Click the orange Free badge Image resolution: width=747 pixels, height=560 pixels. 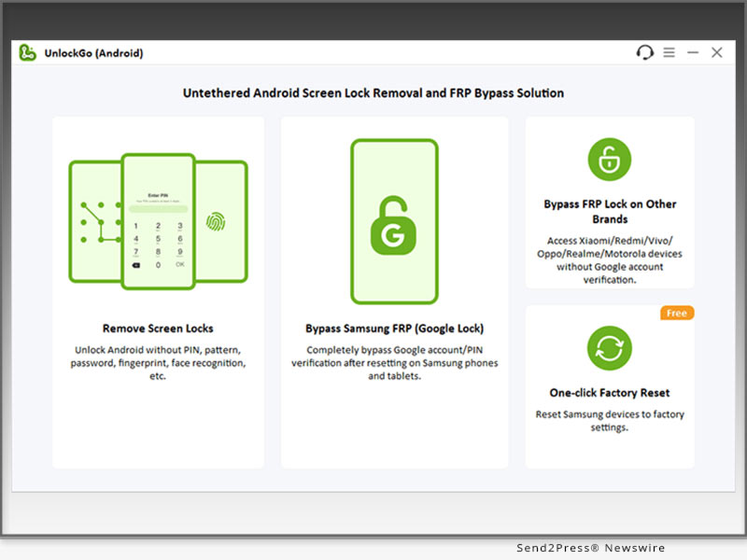[677, 314]
